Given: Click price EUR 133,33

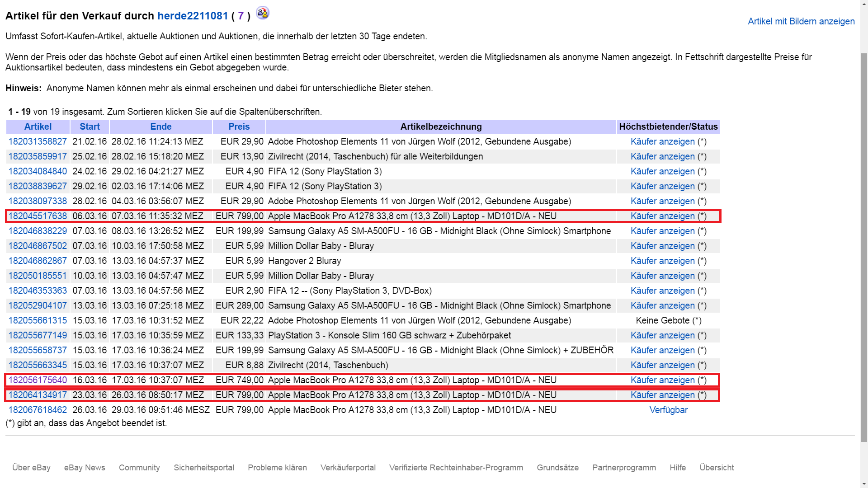Looking at the screenshot, I should point(240,335).
